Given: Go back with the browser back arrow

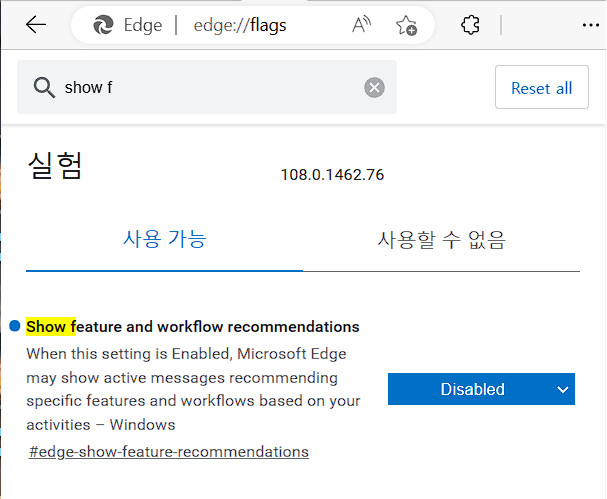Looking at the screenshot, I should (36, 25).
